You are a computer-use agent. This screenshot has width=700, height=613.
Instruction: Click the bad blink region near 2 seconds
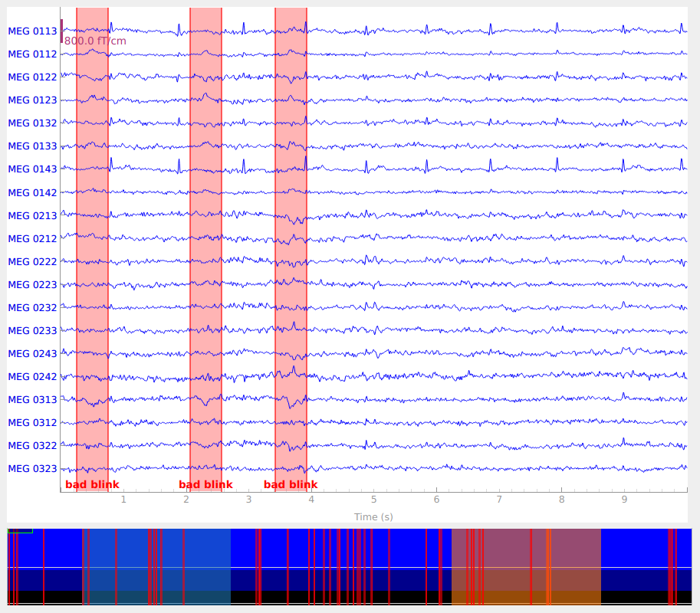coord(205,245)
